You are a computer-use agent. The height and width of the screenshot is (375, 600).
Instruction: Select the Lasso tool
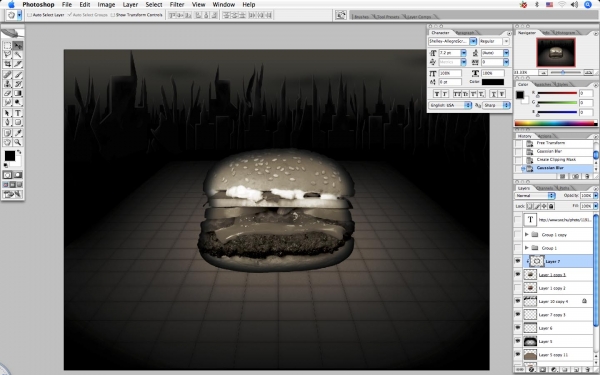tap(7, 55)
